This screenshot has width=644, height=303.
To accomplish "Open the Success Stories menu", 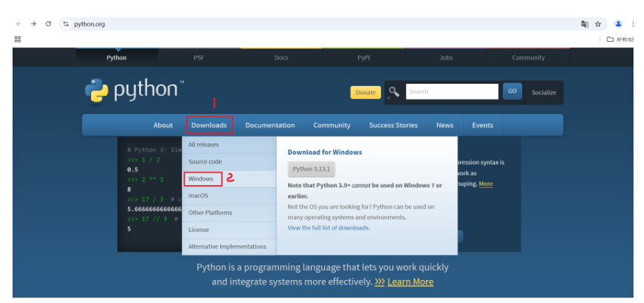I will coord(393,126).
